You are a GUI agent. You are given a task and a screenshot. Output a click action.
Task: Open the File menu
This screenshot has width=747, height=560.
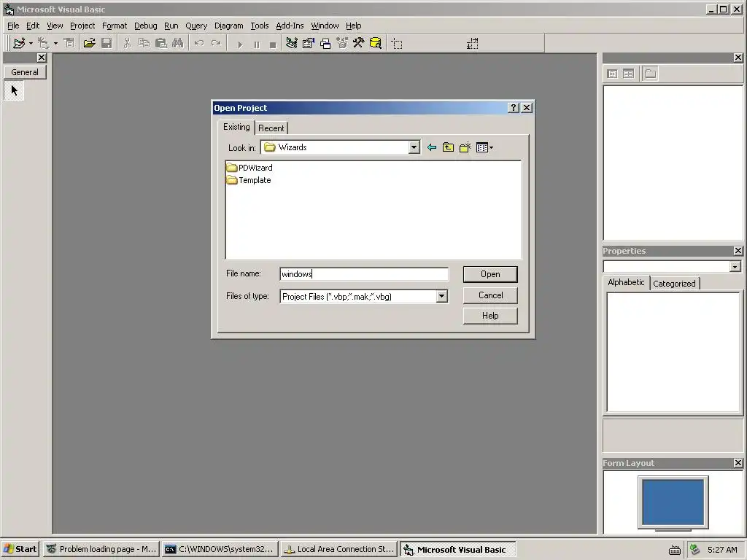tap(13, 26)
